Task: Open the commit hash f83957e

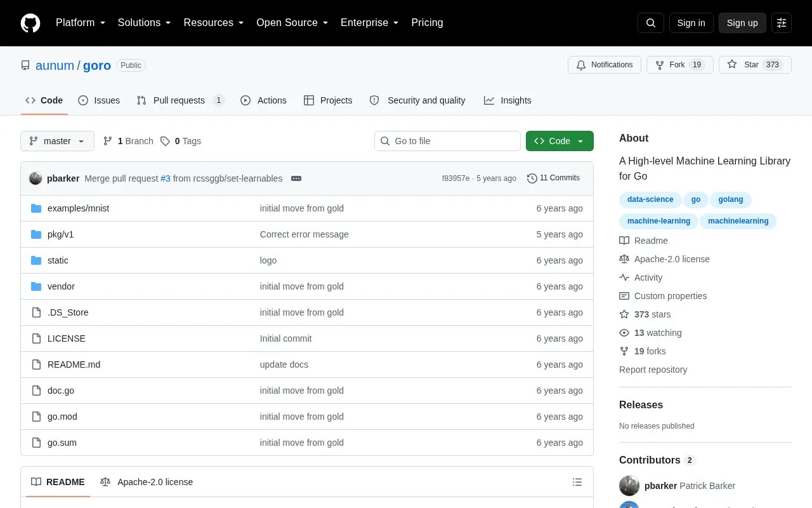Action: (x=455, y=178)
